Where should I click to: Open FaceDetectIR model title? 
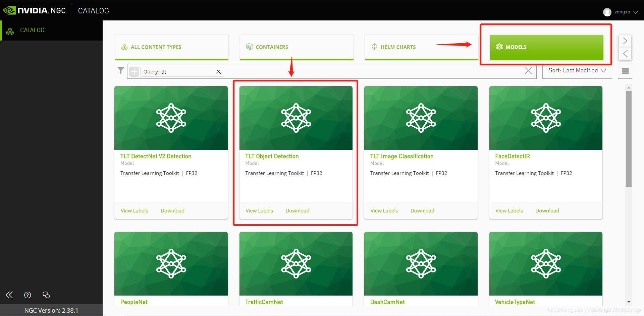coord(513,156)
